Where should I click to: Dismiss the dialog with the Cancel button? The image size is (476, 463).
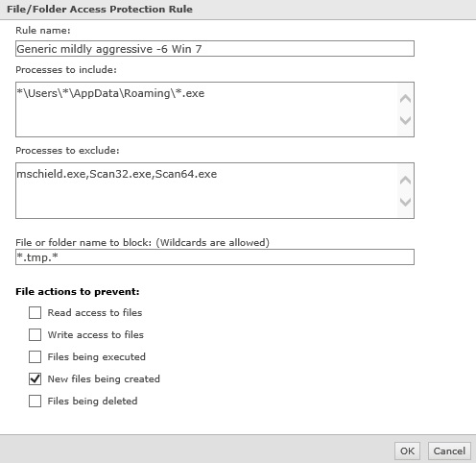[x=449, y=451]
